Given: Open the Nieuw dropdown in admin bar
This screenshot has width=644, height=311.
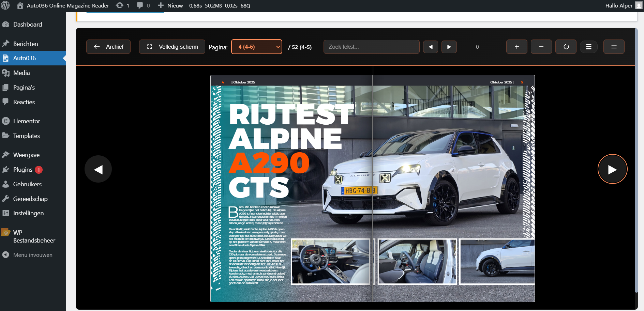Looking at the screenshot, I should (170, 5).
